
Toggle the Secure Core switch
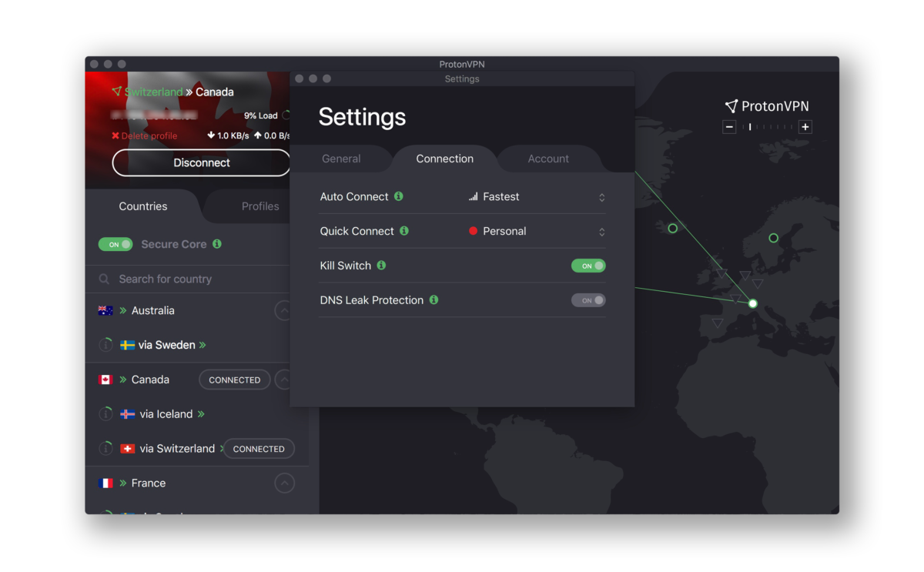[x=115, y=244]
